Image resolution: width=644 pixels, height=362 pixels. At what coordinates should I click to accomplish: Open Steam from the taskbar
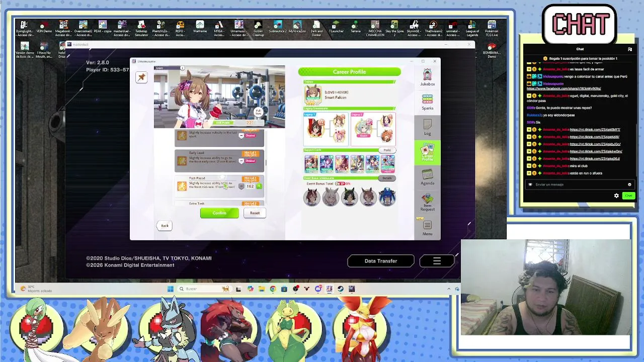[x=341, y=289]
